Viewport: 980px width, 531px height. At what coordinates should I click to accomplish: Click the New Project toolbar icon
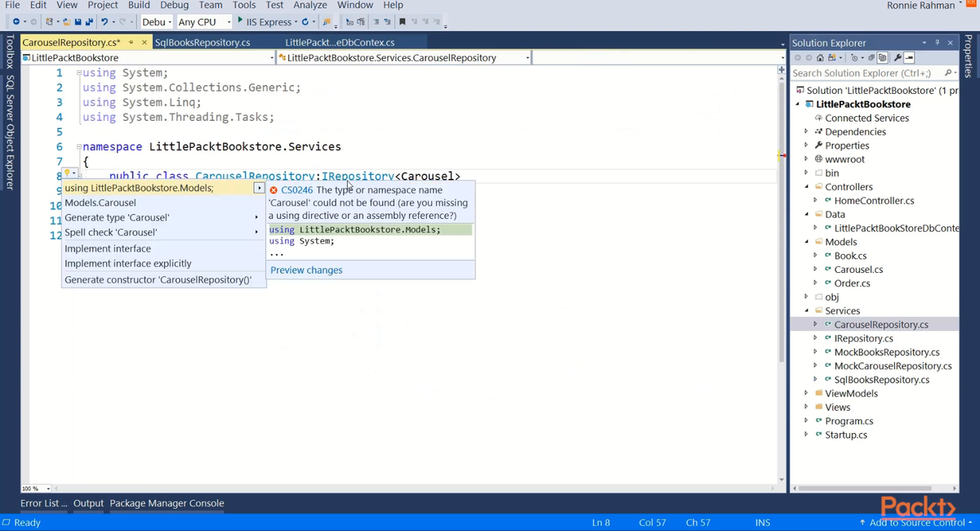pos(49,22)
